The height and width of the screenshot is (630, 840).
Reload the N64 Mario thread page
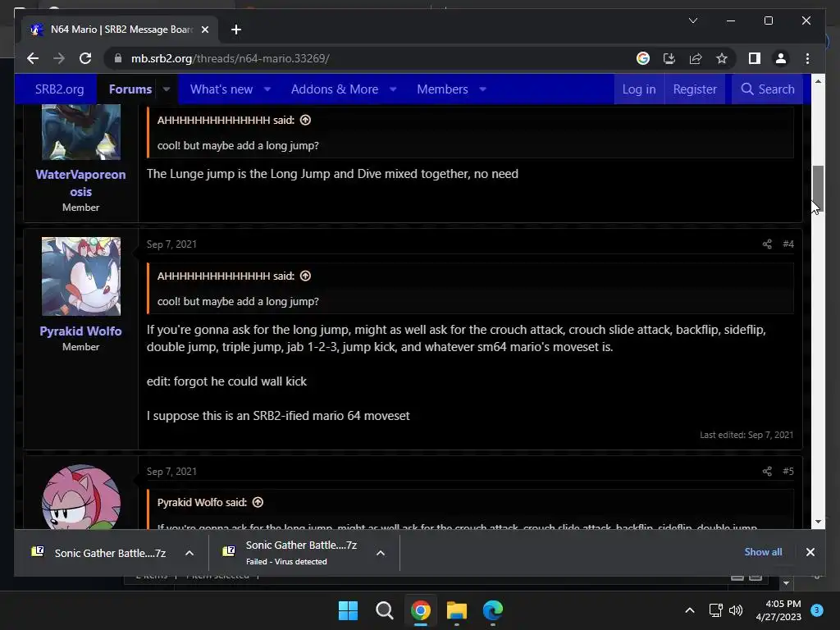[85, 58]
